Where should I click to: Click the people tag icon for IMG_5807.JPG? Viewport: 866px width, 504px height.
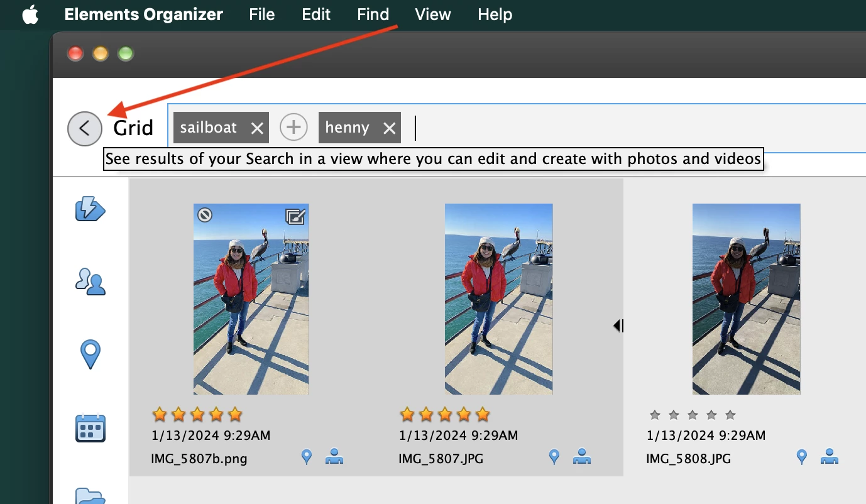[581, 457]
